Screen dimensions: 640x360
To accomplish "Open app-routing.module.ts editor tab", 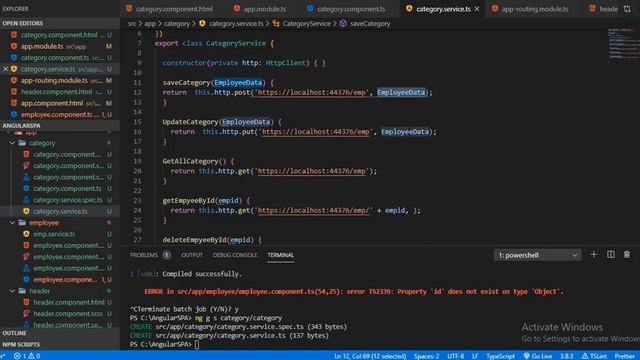I will click(x=530, y=9).
